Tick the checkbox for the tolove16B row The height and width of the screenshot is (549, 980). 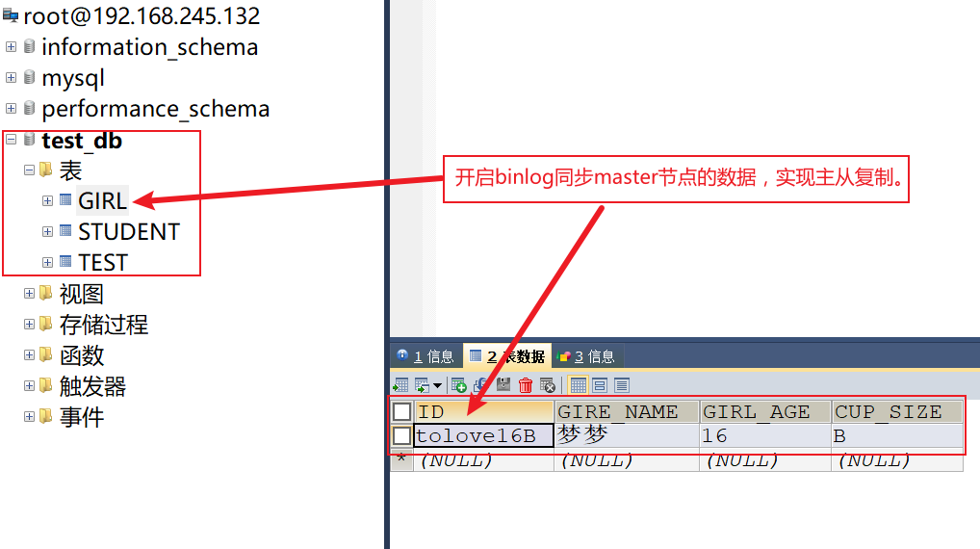401,435
